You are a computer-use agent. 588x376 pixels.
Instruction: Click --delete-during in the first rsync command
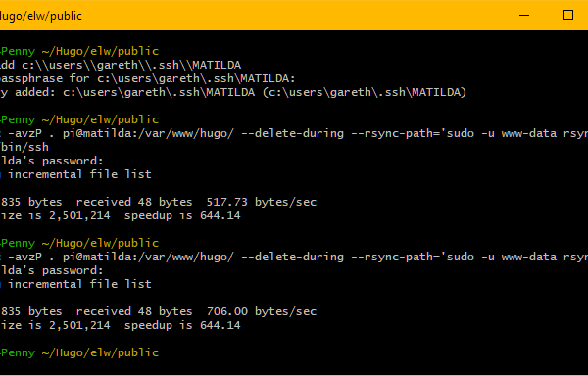[x=292, y=133]
